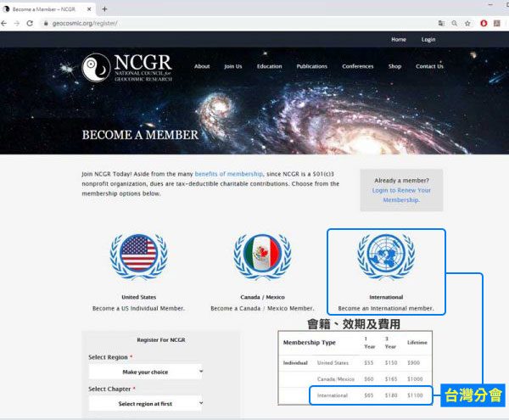Open the Home link in top bar

pos(399,40)
